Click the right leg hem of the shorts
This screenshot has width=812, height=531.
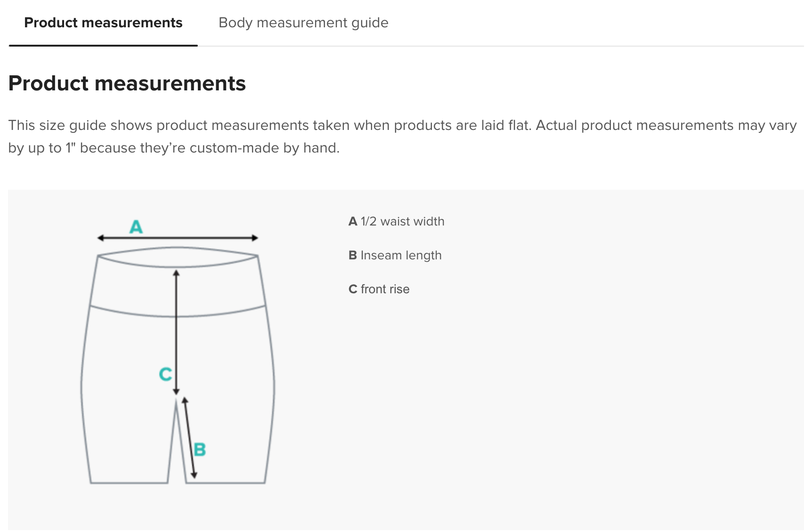(226, 483)
